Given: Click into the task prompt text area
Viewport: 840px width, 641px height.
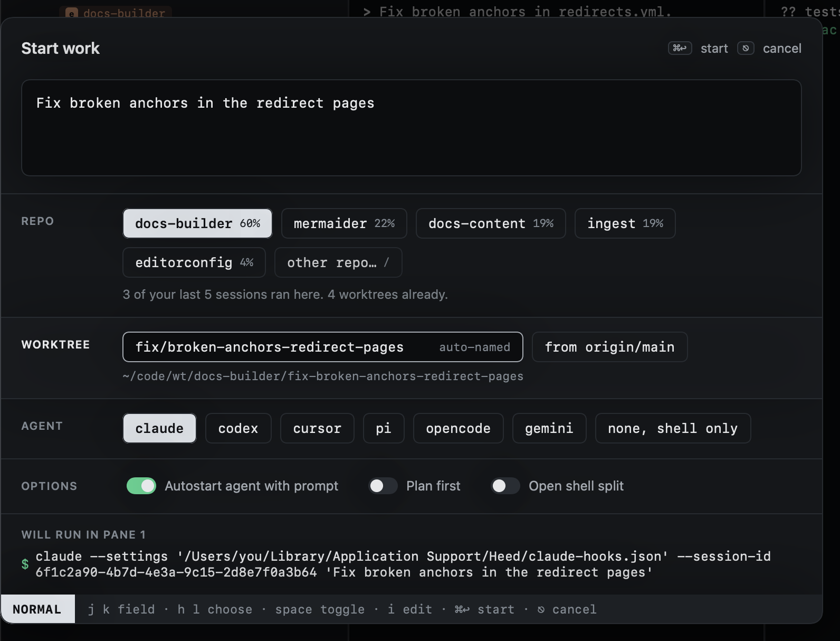Looking at the screenshot, I should [x=411, y=128].
